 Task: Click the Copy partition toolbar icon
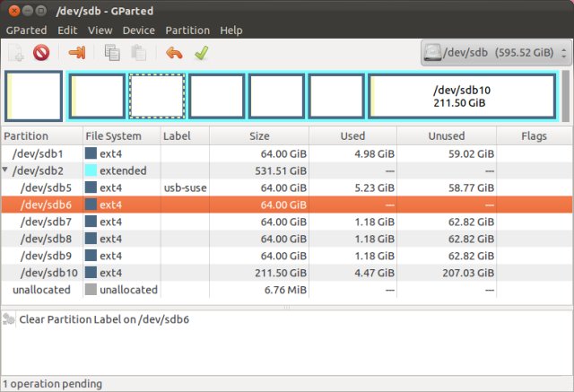(112, 53)
